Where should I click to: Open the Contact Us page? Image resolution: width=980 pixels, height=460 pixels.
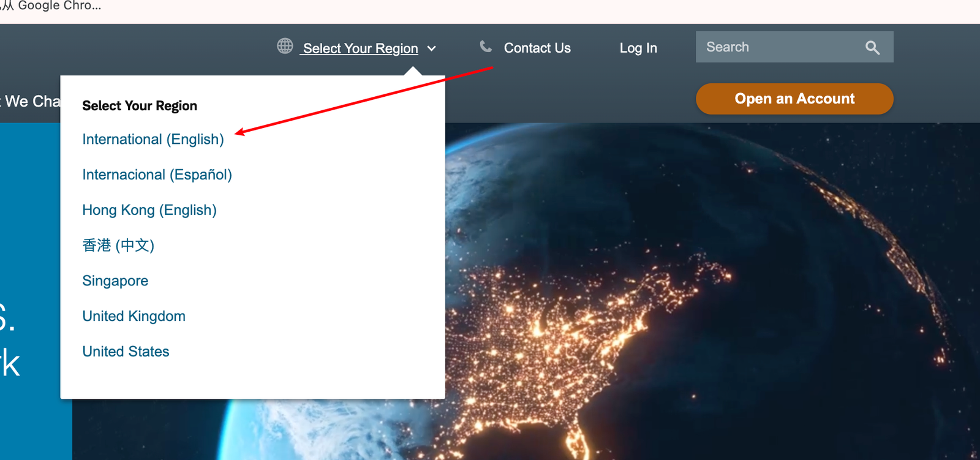coord(537,48)
